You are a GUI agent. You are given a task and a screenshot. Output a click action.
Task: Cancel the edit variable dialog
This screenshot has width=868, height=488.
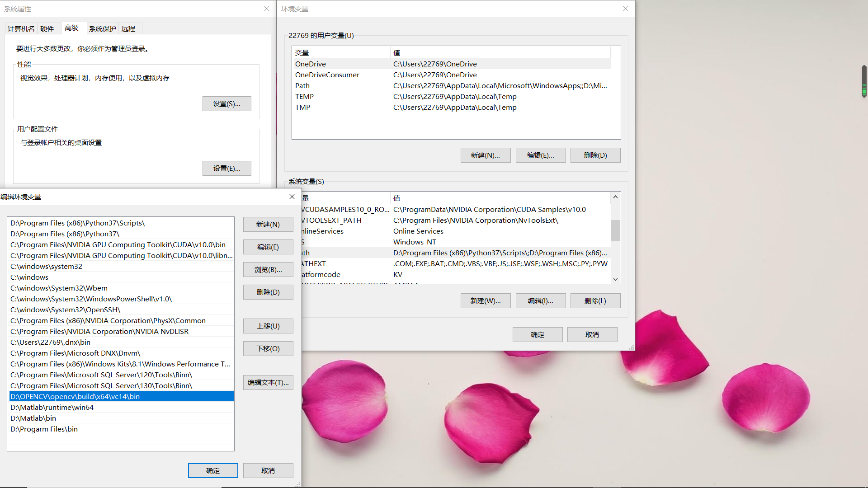268,471
